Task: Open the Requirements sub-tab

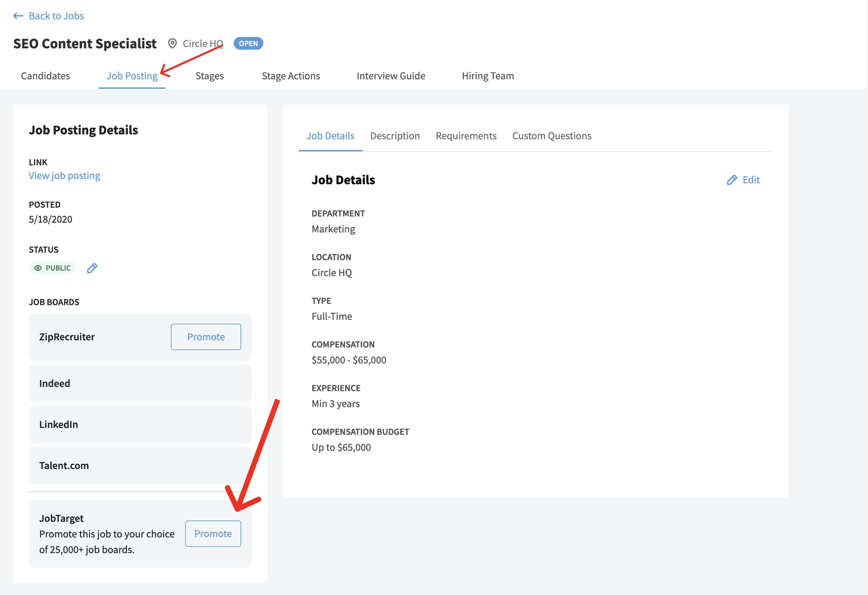Action: (466, 136)
